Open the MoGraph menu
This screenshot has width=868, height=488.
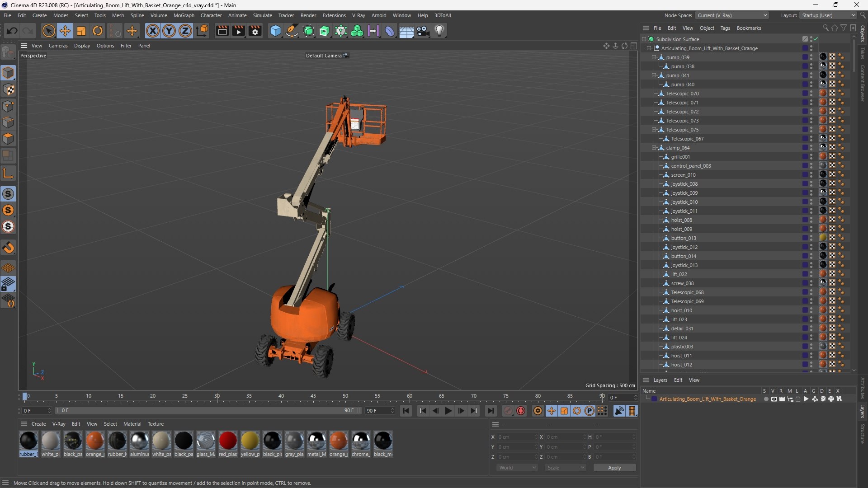click(184, 15)
